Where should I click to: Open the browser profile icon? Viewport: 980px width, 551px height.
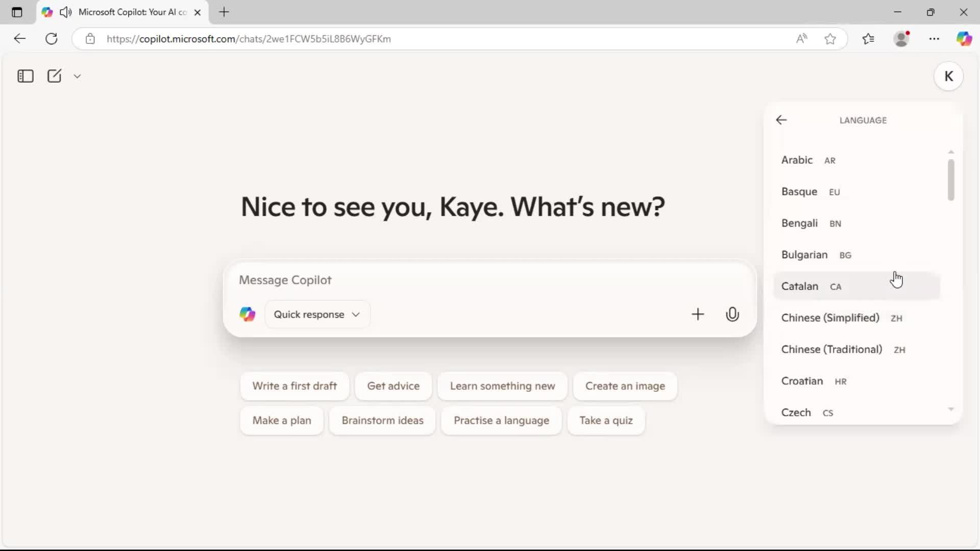tap(902, 39)
